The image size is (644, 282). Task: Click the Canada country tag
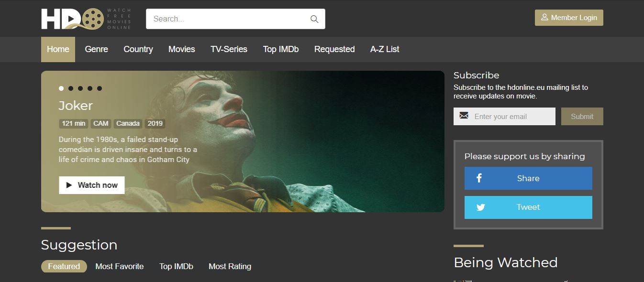click(x=128, y=123)
